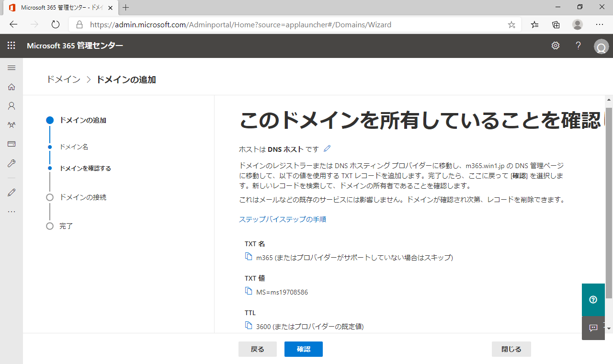Image resolution: width=613 pixels, height=364 pixels.
Task: Click the page vertical scrollbar thumb
Action: [x=609, y=204]
